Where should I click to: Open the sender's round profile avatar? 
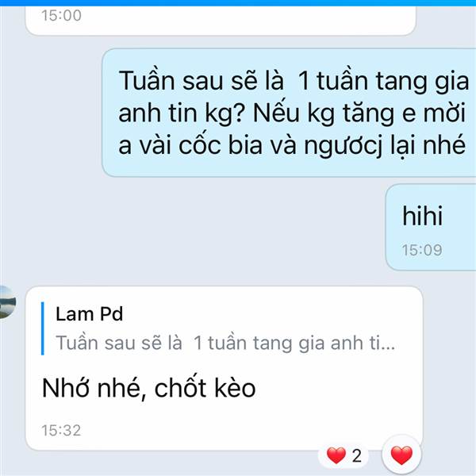point(6,302)
